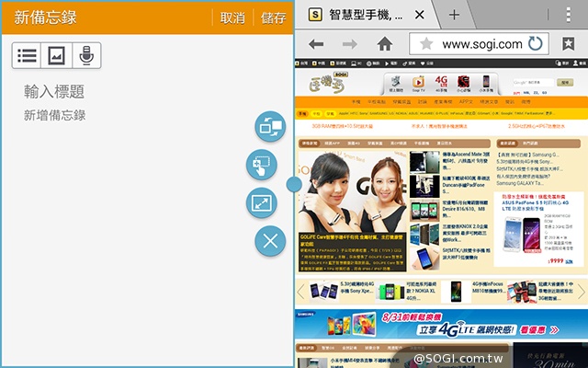Go back with the browser back arrow
This screenshot has width=588, height=368.
coord(316,44)
